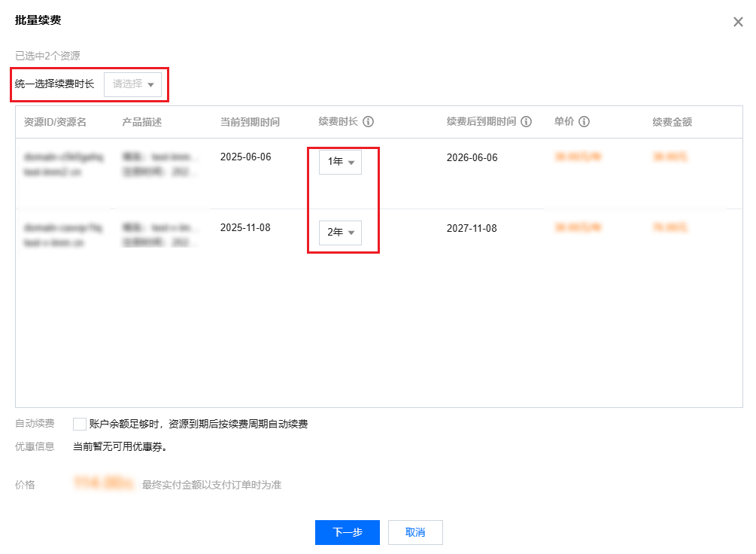The width and height of the screenshot is (756, 554).
Task: Click the 资源ID/资源名 column header
Action: (x=55, y=122)
